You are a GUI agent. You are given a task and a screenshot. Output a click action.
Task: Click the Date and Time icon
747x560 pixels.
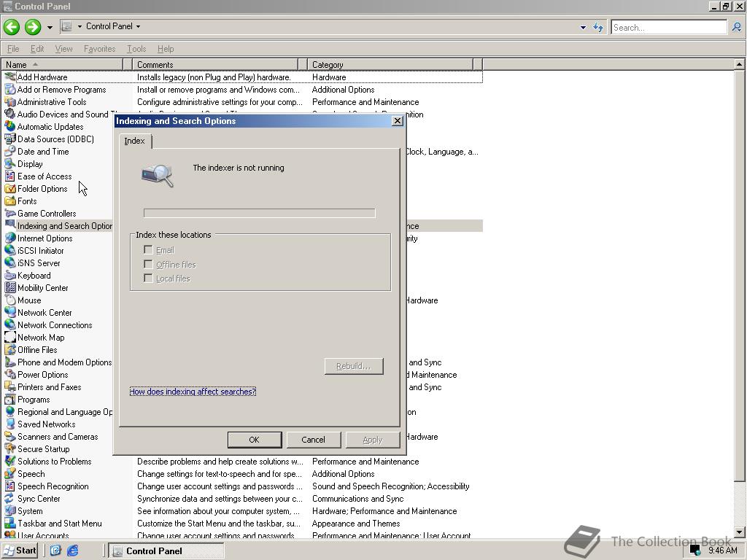click(9, 151)
